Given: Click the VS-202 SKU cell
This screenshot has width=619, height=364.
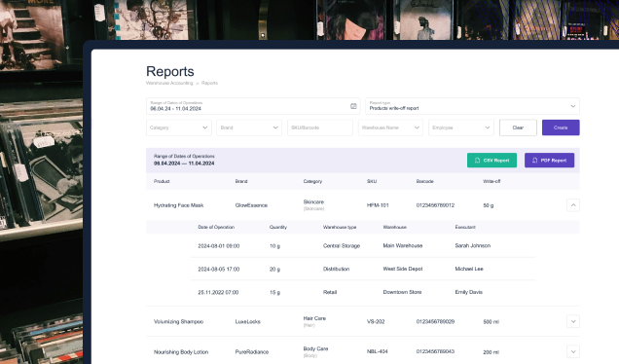Looking at the screenshot, I should click(x=376, y=322).
